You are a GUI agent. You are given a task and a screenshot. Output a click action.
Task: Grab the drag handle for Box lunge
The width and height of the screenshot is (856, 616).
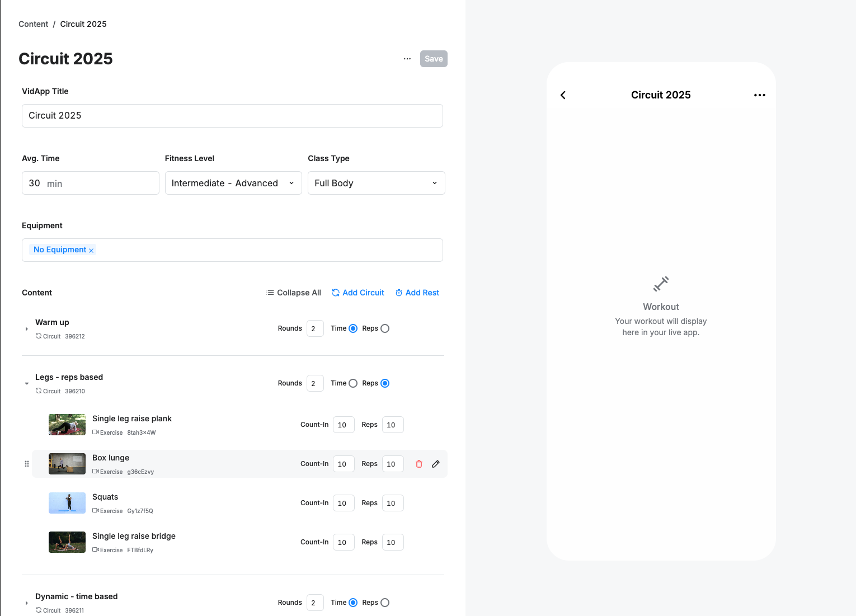(x=27, y=464)
